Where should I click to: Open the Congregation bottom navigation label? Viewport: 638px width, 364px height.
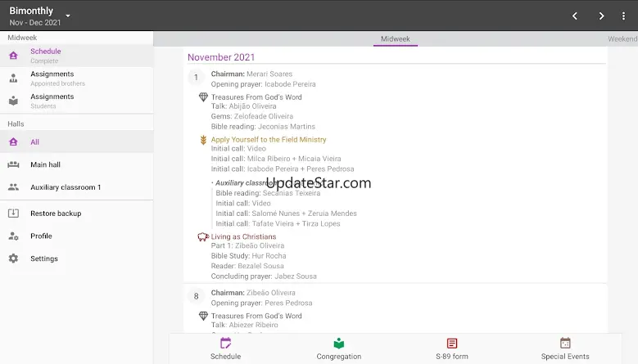click(x=338, y=357)
